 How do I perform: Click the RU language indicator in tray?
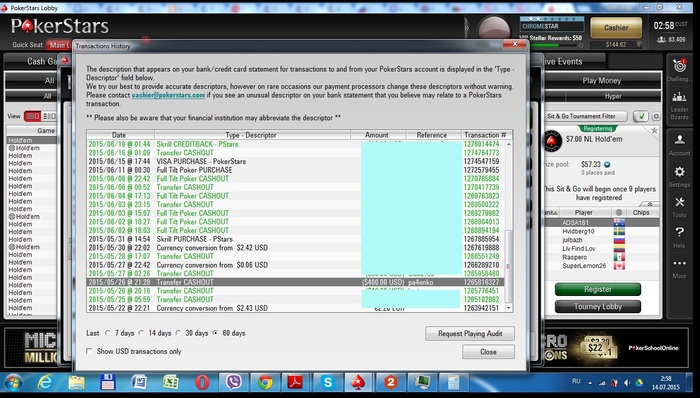point(576,381)
